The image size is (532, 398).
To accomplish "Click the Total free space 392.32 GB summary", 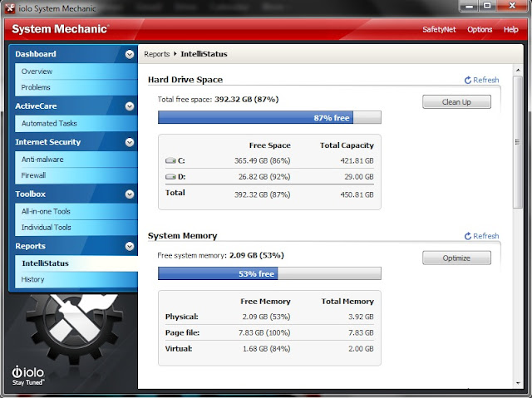I will (x=218, y=100).
